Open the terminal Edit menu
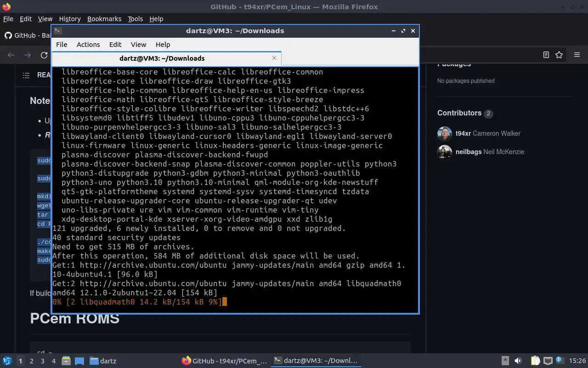The width and height of the screenshot is (588, 368). pyautogui.click(x=115, y=44)
